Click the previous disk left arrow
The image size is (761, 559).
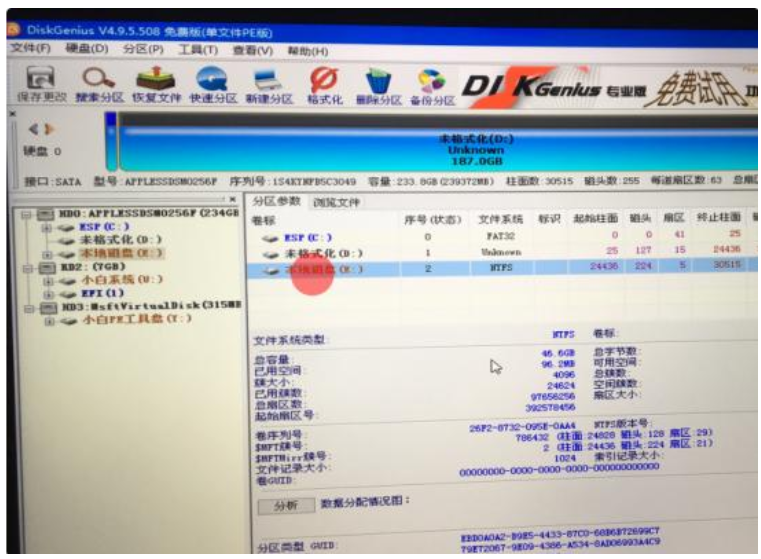(x=33, y=129)
